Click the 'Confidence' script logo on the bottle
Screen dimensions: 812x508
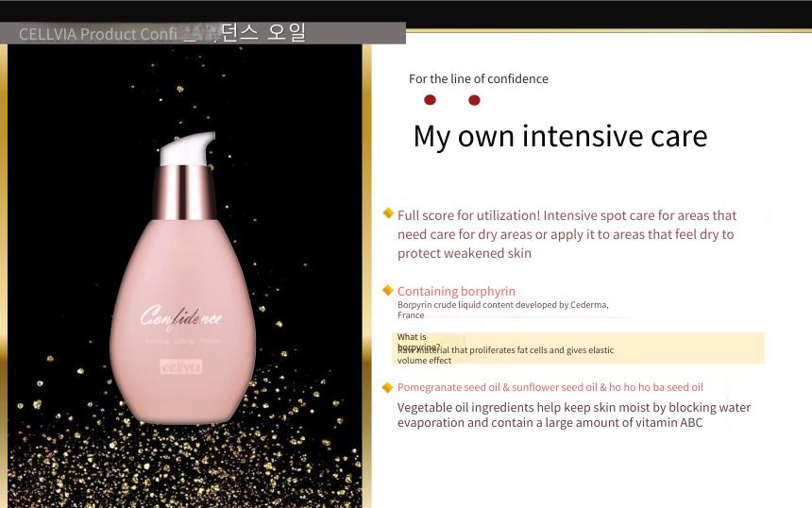(181, 317)
